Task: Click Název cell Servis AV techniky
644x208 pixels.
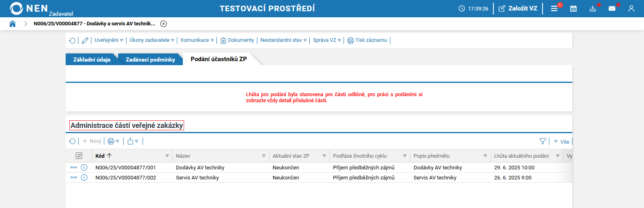Action: [197, 178]
